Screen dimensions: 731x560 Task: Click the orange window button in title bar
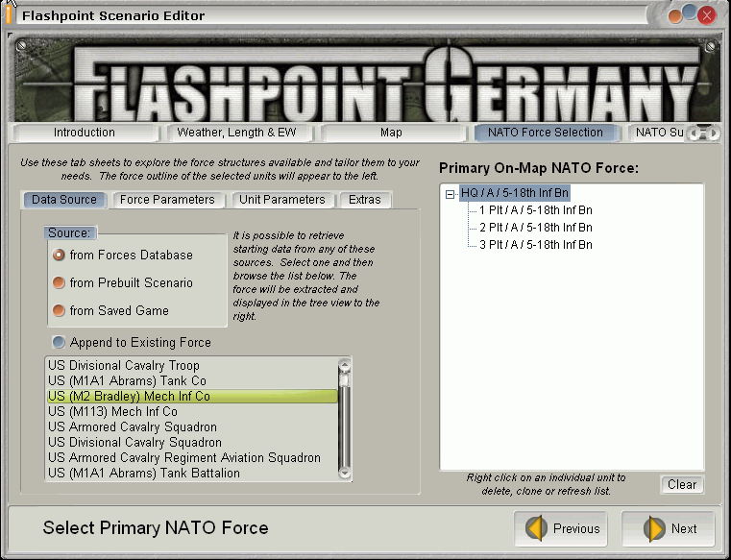tap(675, 16)
